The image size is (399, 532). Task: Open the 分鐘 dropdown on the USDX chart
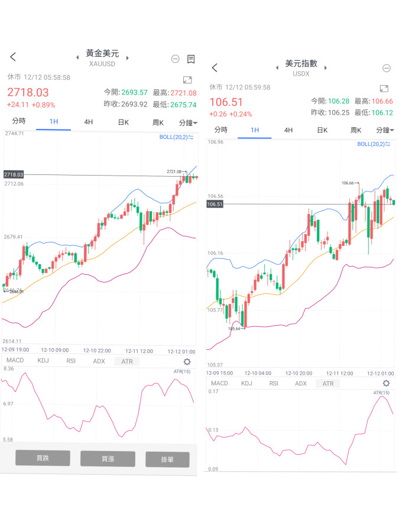tap(387, 130)
